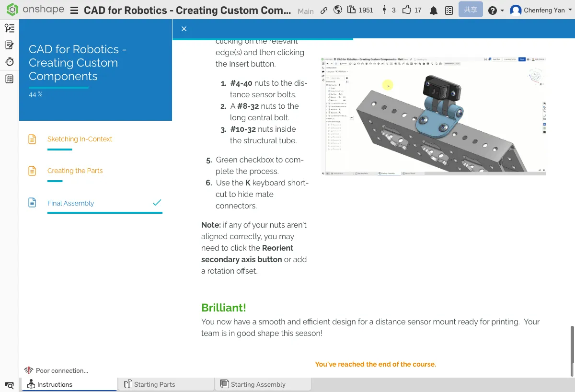Click the Main branch label
The image size is (575, 392).
coord(305,11)
